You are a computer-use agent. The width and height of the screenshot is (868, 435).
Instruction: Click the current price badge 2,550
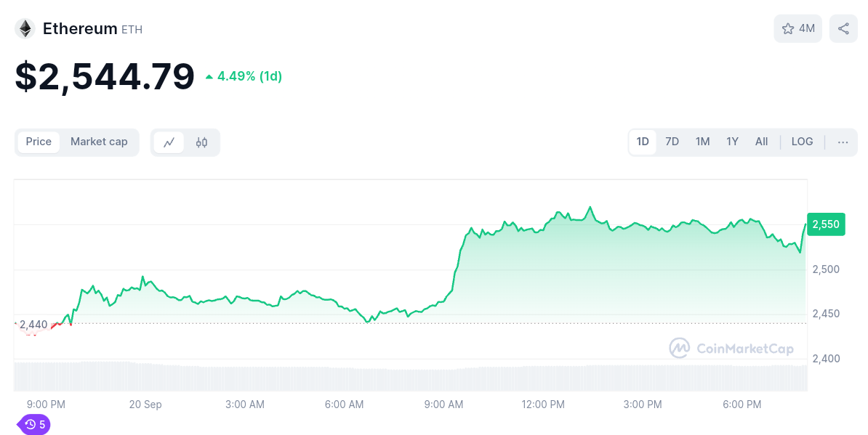pyautogui.click(x=826, y=224)
